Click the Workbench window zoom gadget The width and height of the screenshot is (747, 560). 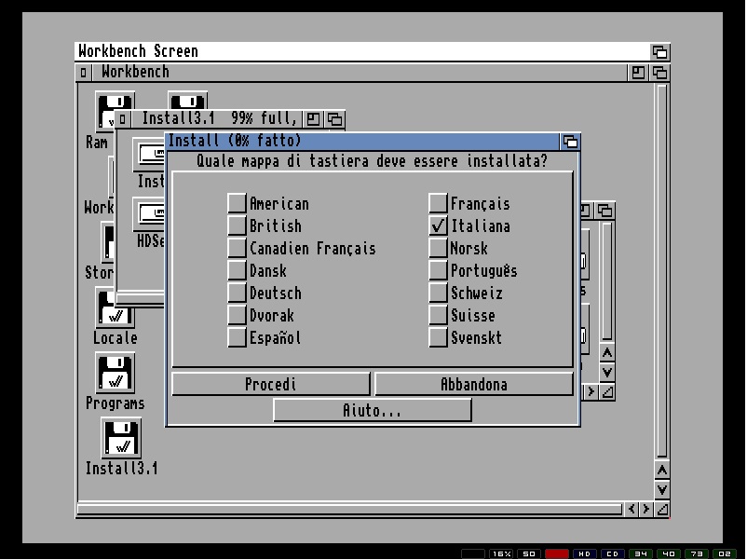click(638, 73)
